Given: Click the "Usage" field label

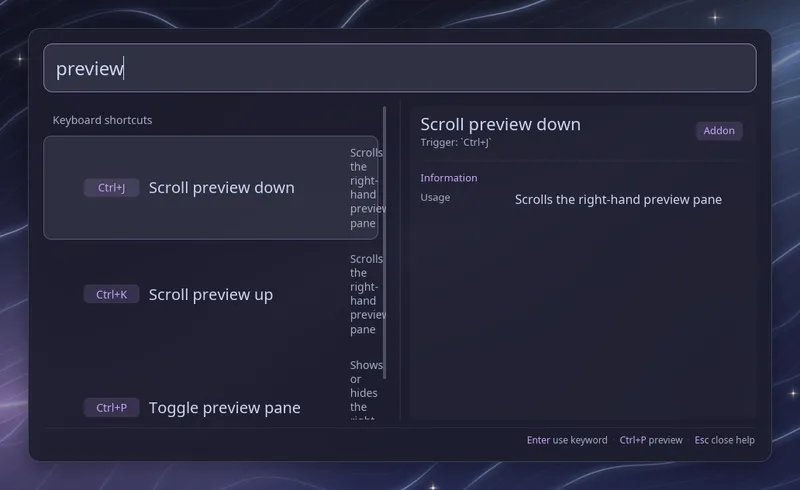Looking at the screenshot, I should pyautogui.click(x=435, y=198).
